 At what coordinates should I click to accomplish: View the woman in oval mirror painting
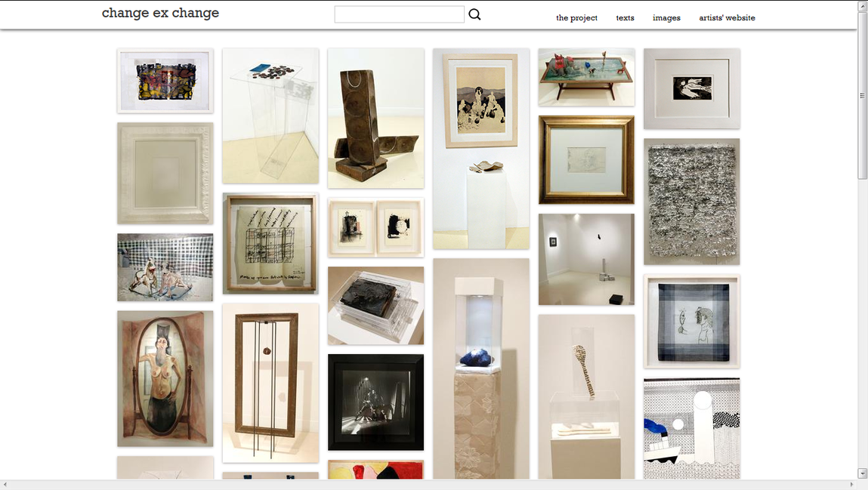pos(165,378)
